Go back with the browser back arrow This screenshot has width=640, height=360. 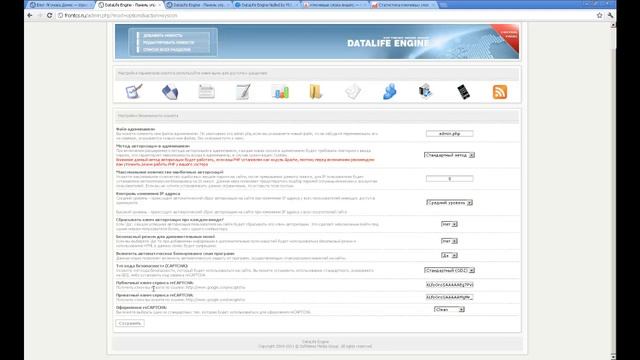coord(30,15)
